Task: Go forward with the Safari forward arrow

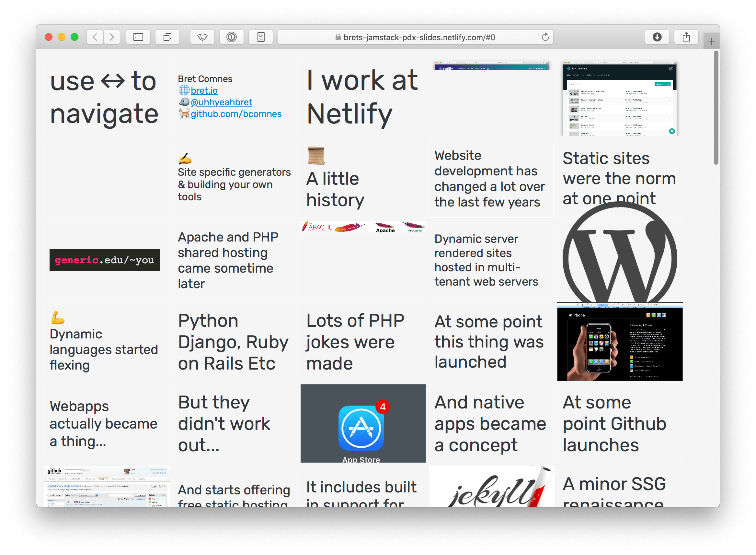Action: coord(112,37)
